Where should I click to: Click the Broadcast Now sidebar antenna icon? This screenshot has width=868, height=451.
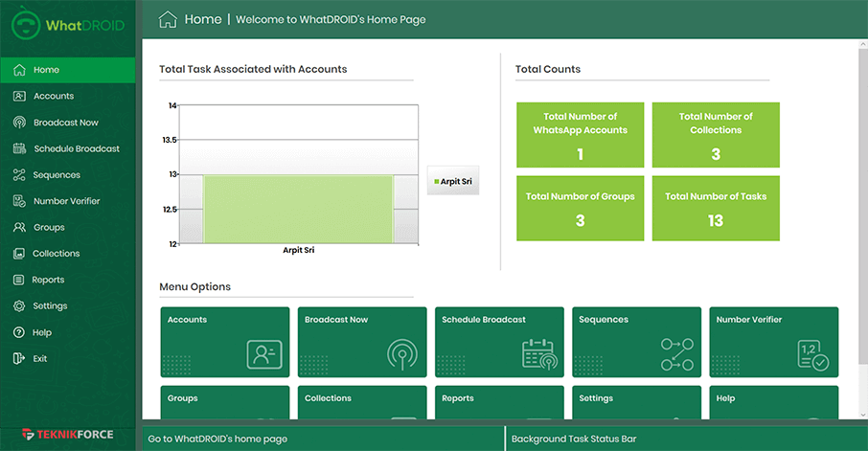point(19,123)
